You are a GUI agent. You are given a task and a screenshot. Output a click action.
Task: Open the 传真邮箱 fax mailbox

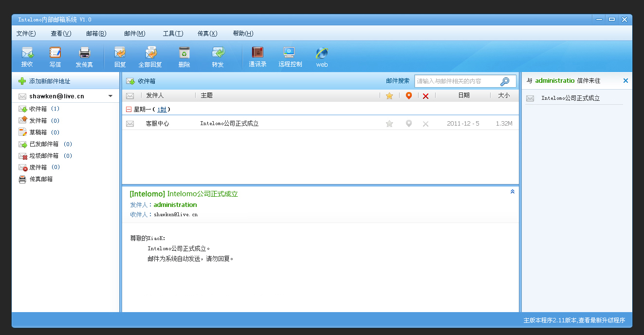click(x=36, y=179)
